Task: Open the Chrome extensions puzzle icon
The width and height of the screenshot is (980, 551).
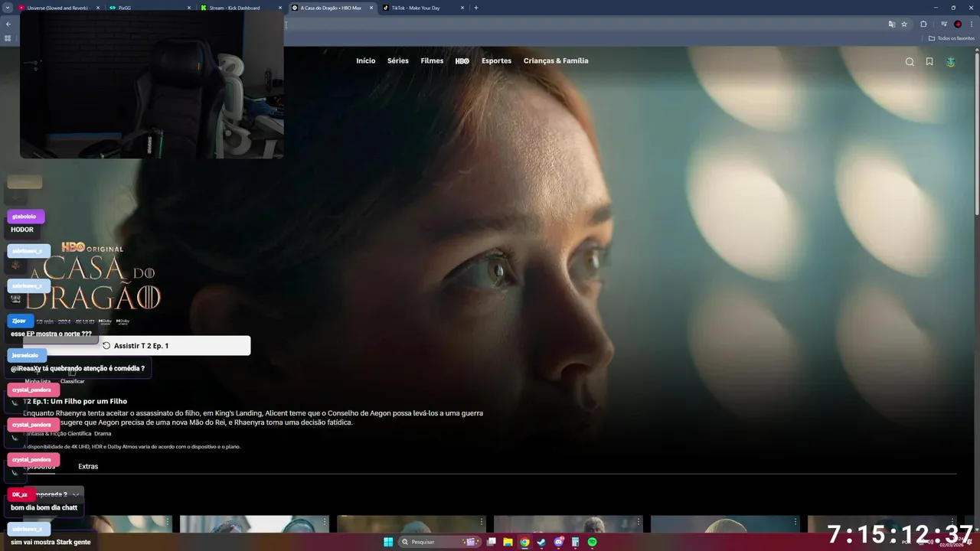Action: [x=923, y=24]
